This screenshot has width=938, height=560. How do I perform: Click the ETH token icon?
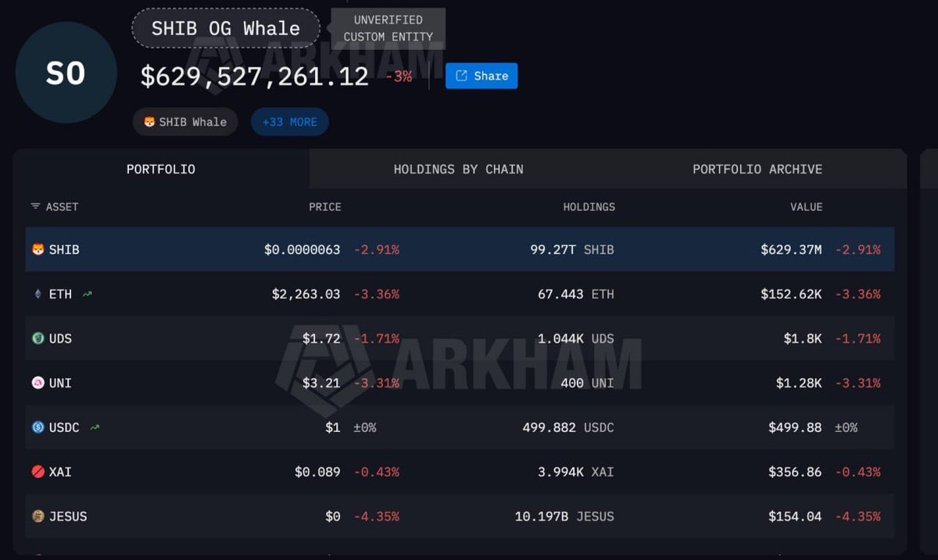[38, 294]
